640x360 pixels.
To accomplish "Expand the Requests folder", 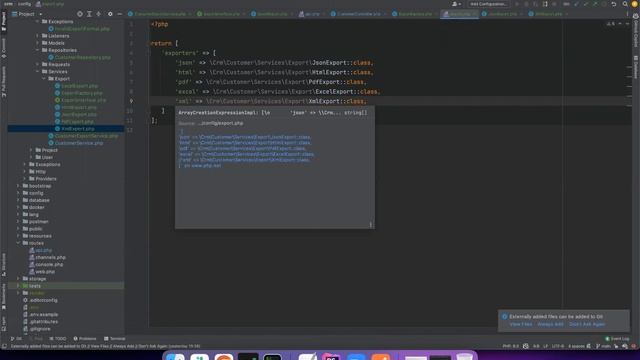I will tap(38, 64).
